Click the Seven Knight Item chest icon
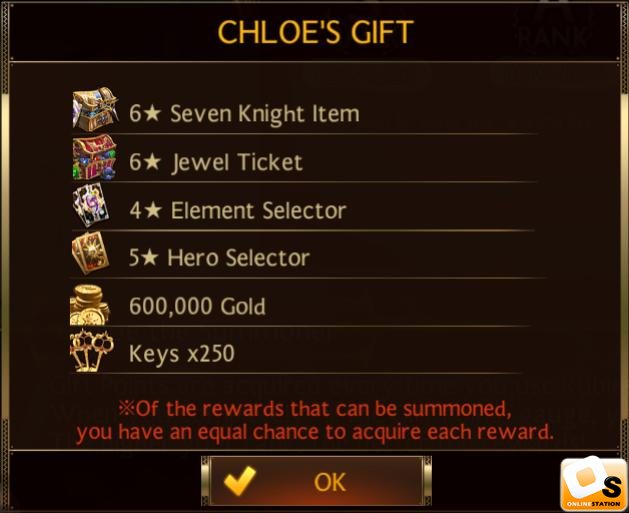Image resolution: width=629 pixels, height=513 pixels. coord(95,109)
